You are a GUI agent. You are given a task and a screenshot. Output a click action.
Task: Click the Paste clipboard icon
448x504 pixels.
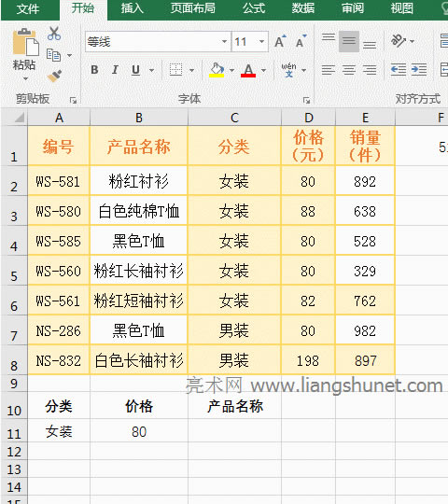26,42
